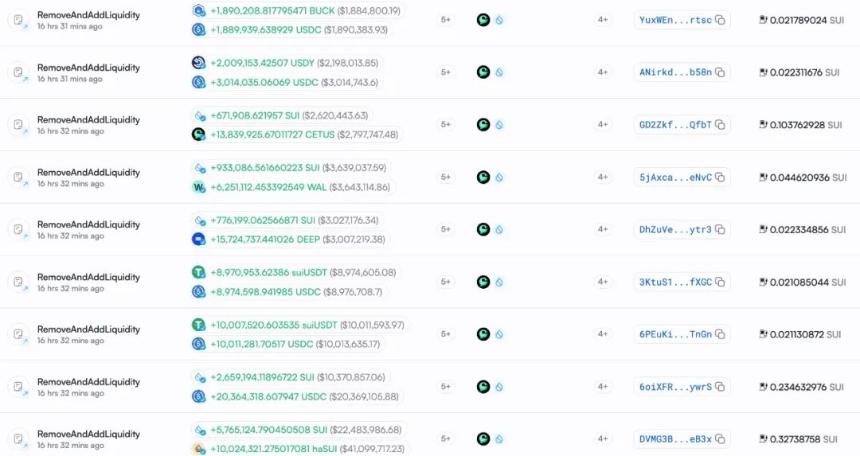
Task: Click the haSUI token icon
Action: [199, 449]
